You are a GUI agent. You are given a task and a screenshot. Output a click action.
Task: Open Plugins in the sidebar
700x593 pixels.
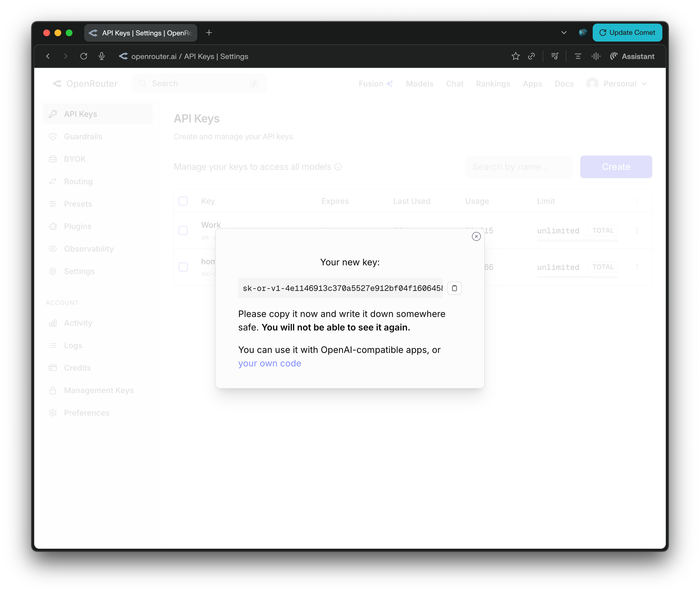[97, 226]
